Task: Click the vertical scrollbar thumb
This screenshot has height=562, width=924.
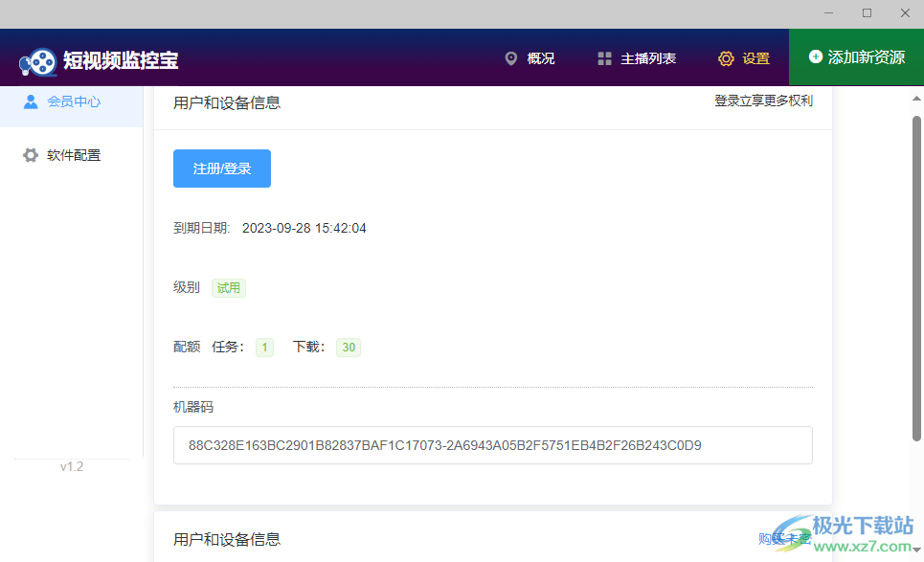Action: pyautogui.click(x=916, y=278)
